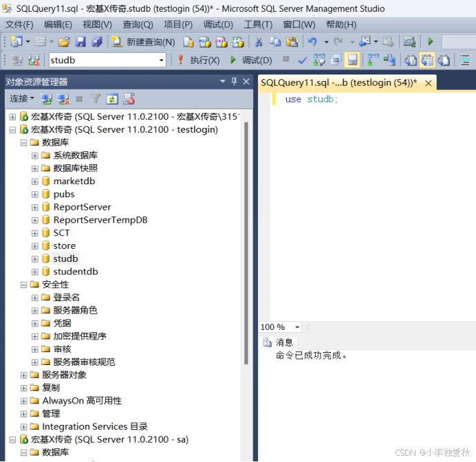
Task: Click the blue checkmark Parse icon
Action: tap(303, 60)
